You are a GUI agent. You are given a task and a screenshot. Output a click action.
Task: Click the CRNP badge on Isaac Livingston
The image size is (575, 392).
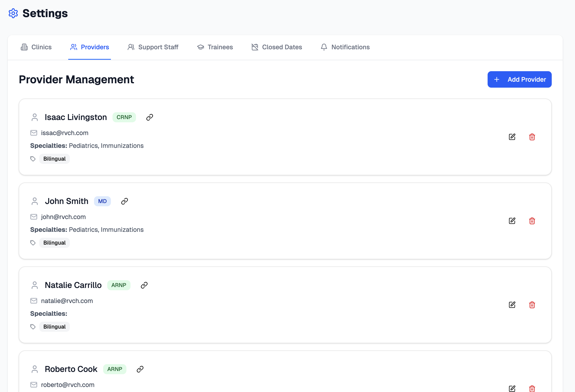[124, 117]
